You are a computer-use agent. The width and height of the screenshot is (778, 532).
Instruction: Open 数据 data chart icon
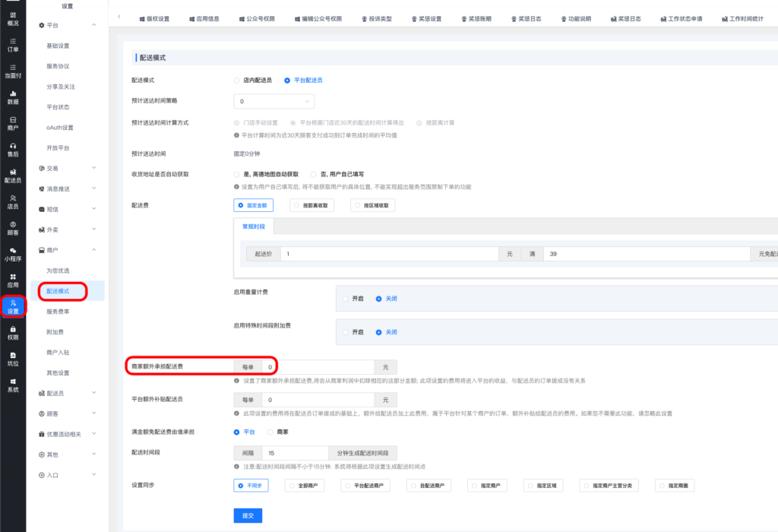click(13, 97)
